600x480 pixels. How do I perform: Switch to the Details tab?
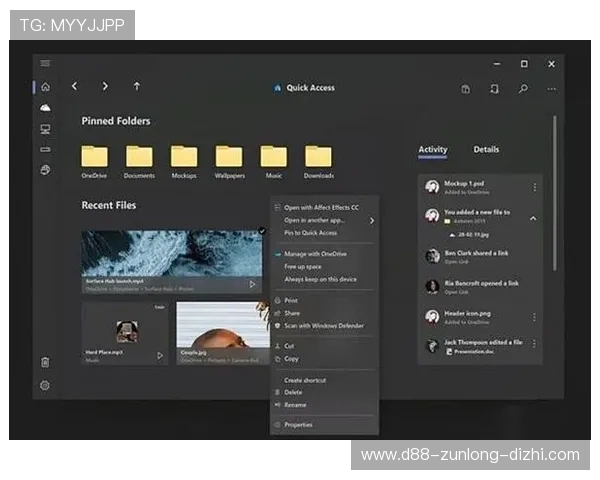pos(486,150)
